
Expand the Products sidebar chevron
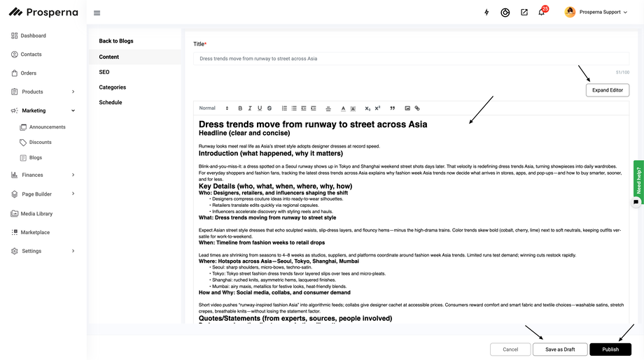click(x=73, y=92)
